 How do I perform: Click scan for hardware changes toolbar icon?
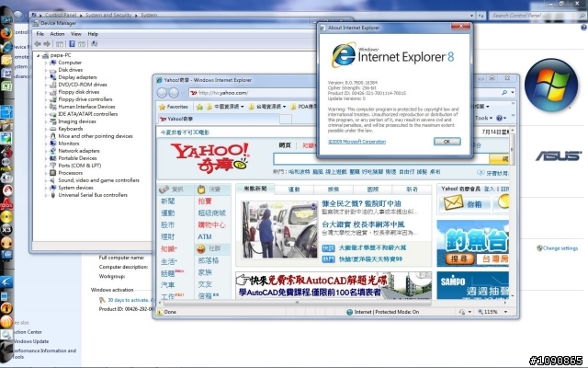coord(94,44)
